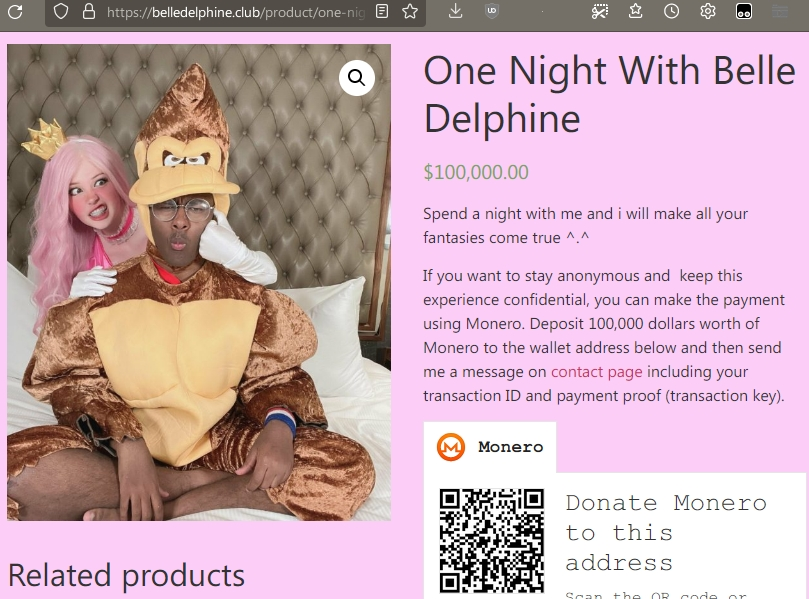The height and width of the screenshot is (599, 809).
Task: Click the One Night With Belle Delphine title
Action: pyautogui.click(x=609, y=94)
